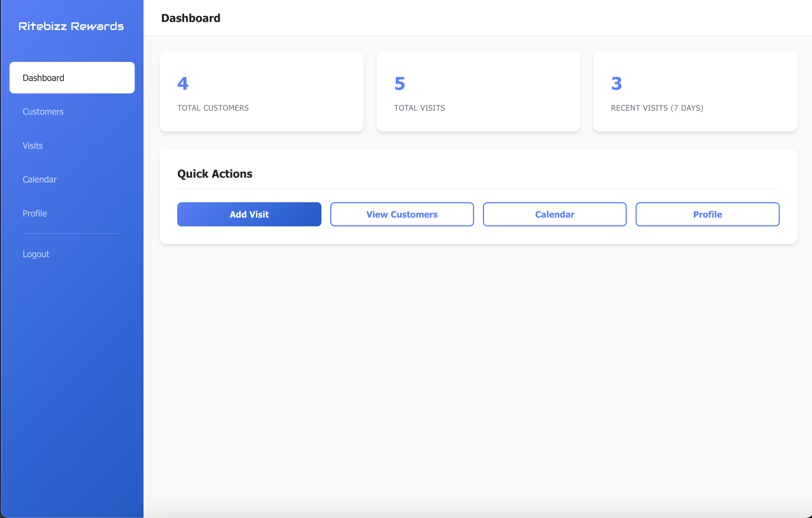This screenshot has width=812, height=518.
Task: Select the Recent Visits (7 Days) card
Action: (x=695, y=91)
